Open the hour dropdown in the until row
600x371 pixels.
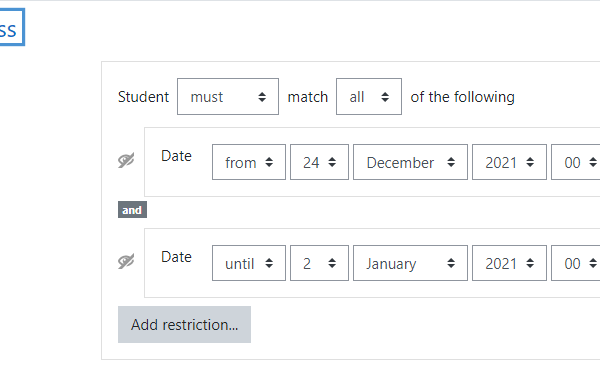pos(576,263)
